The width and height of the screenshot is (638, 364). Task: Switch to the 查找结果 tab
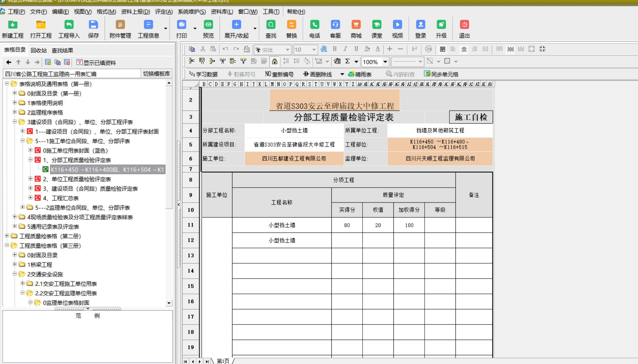pos(62,50)
